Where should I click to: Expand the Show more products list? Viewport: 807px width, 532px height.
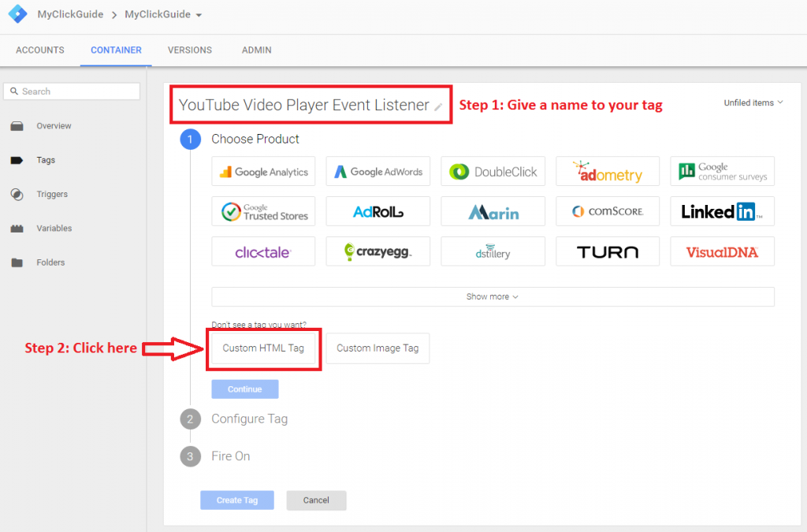pyautogui.click(x=493, y=297)
